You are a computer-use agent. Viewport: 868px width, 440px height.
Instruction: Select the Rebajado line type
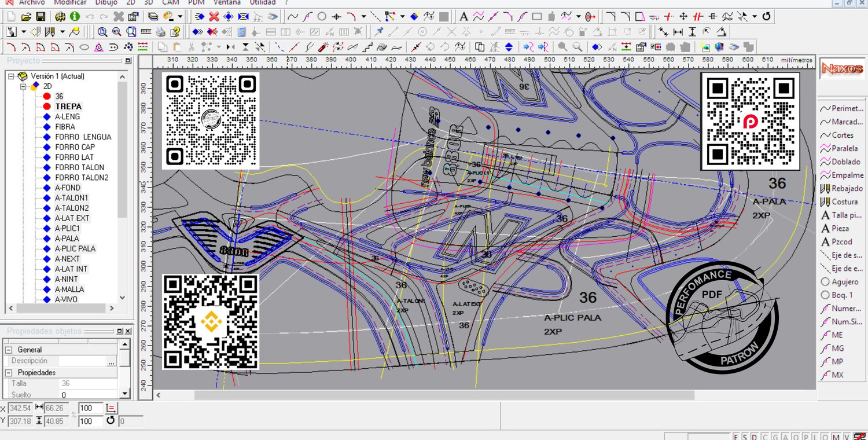click(x=842, y=188)
